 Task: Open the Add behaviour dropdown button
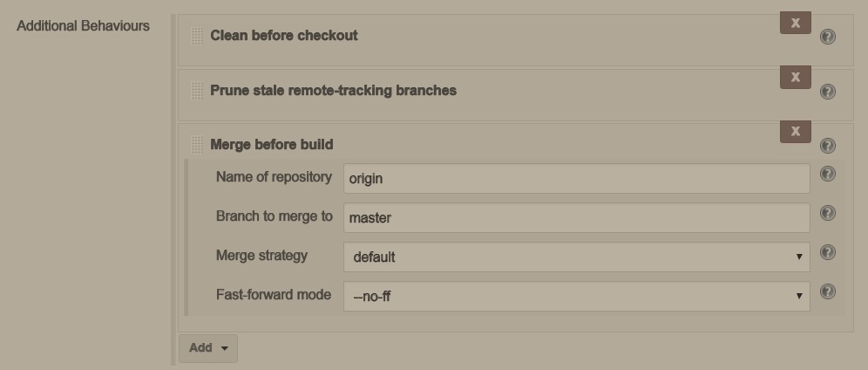tap(208, 348)
